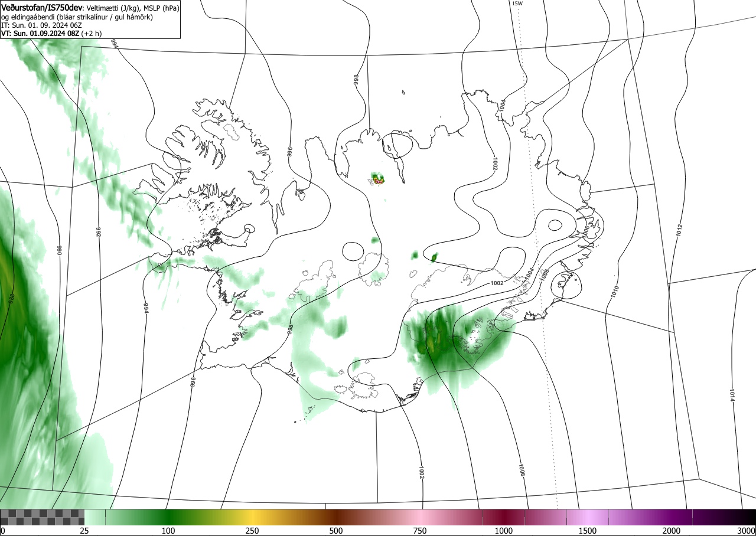Click the '750' color scale label
This screenshot has height=536, width=756.
(420, 531)
